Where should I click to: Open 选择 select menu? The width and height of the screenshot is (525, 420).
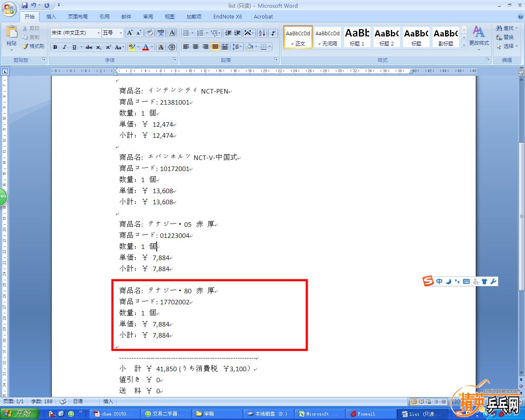click(x=507, y=46)
